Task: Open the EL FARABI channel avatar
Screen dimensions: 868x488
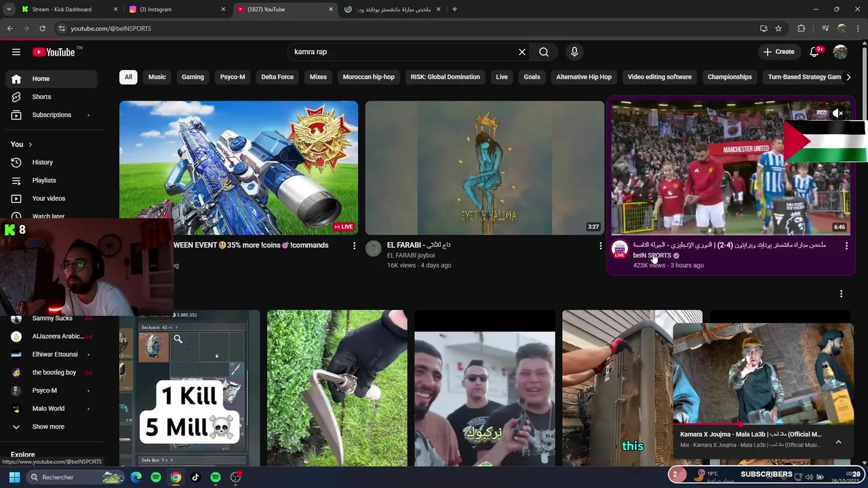Action: pos(374,249)
